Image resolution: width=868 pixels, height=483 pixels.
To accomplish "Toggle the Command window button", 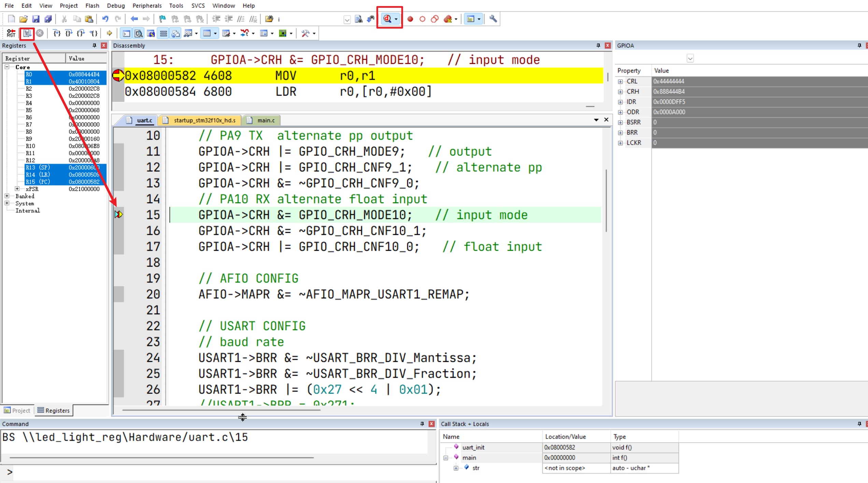I will [126, 33].
